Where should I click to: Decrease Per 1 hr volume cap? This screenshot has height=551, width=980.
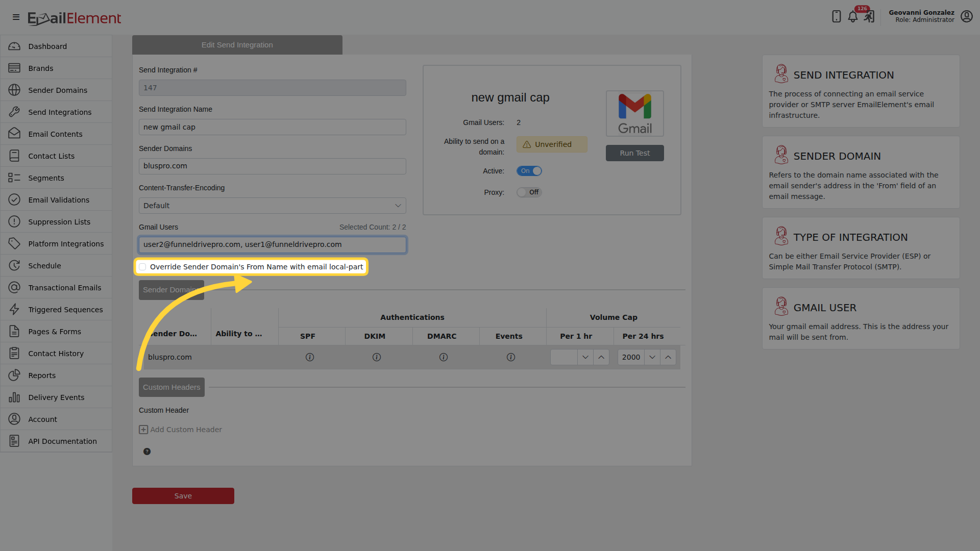[585, 357]
